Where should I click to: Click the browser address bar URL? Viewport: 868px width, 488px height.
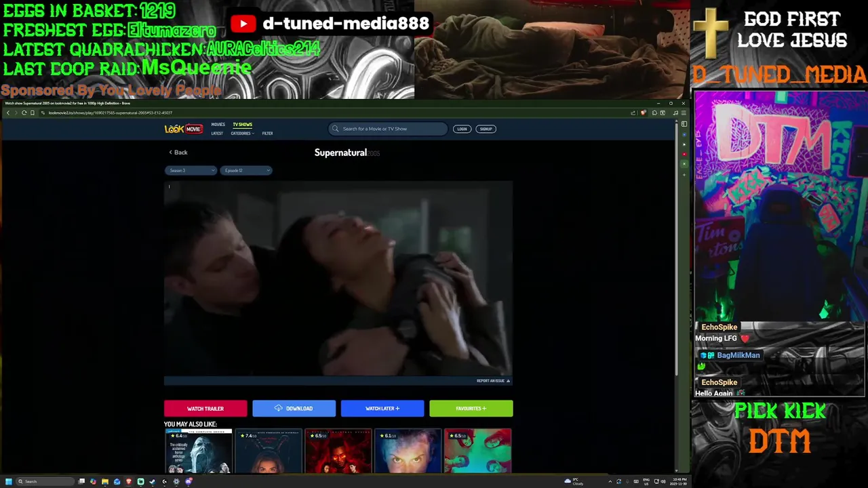(110, 113)
